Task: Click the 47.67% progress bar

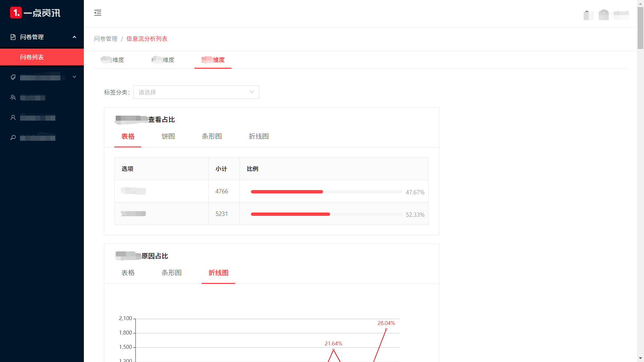Action: point(326,192)
